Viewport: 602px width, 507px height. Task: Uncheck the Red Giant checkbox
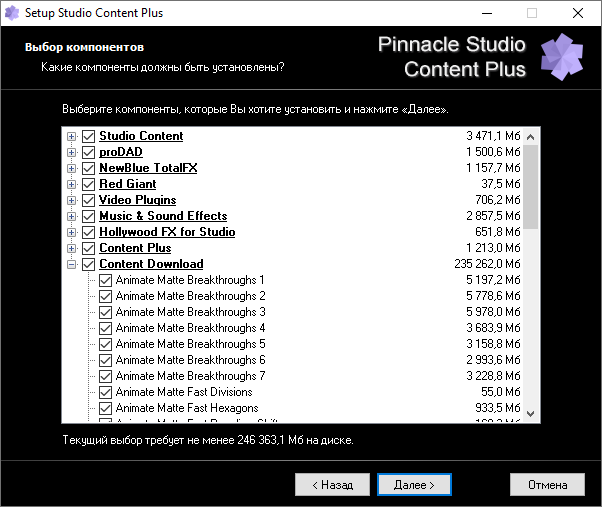click(x=89, y=184)
